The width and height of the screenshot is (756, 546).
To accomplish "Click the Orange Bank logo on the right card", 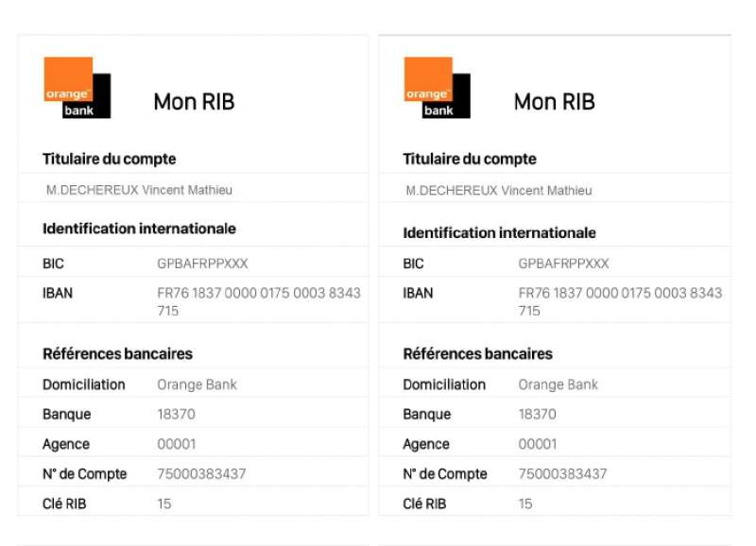I will tap(437, 88).
